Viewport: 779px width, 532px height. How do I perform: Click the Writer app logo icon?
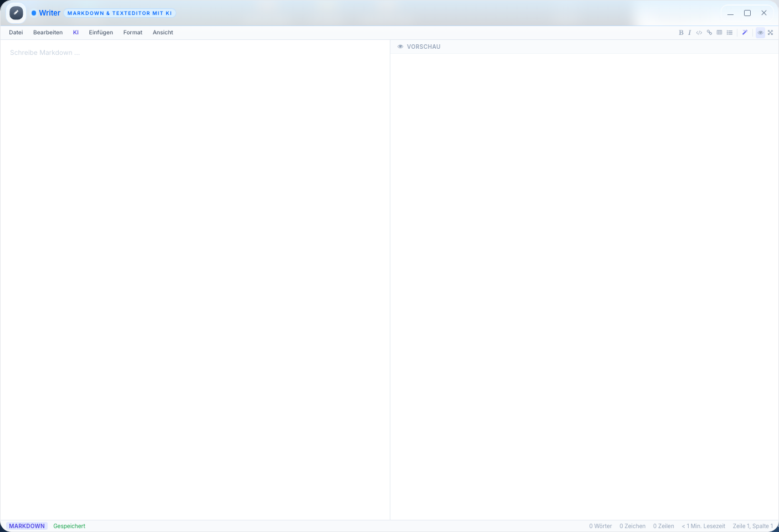(x=16, y=12)
